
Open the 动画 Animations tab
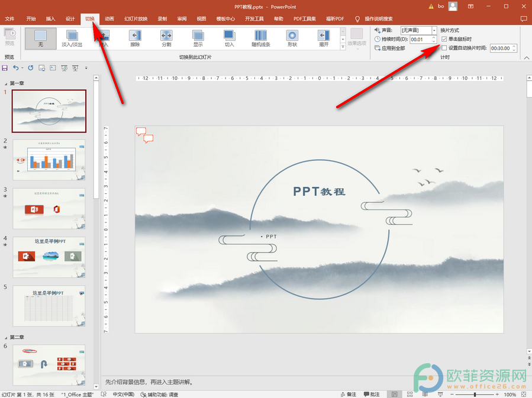(x=109, y=19)
